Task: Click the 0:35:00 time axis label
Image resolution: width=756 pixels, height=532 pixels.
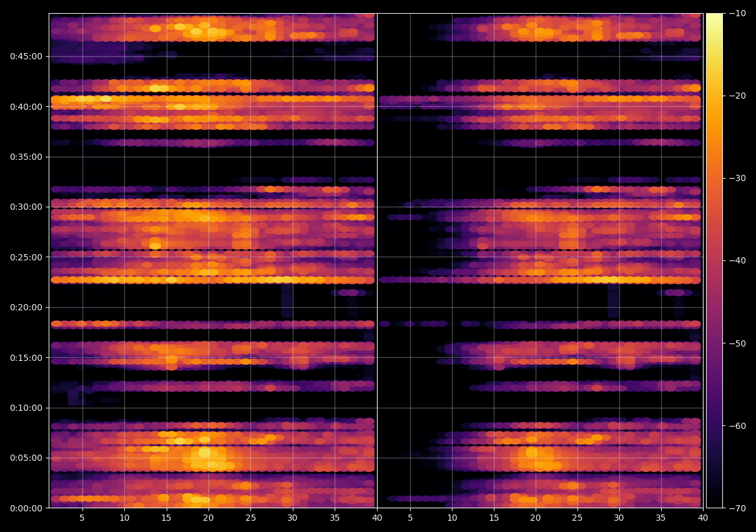Action: [x=26, y=157]
